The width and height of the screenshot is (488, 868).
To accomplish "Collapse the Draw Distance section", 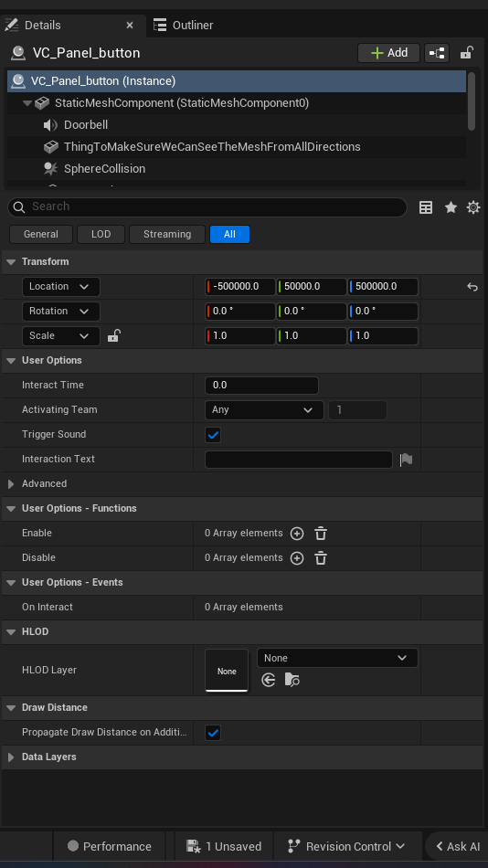I will pyautogui.click(x=11, y=708).
